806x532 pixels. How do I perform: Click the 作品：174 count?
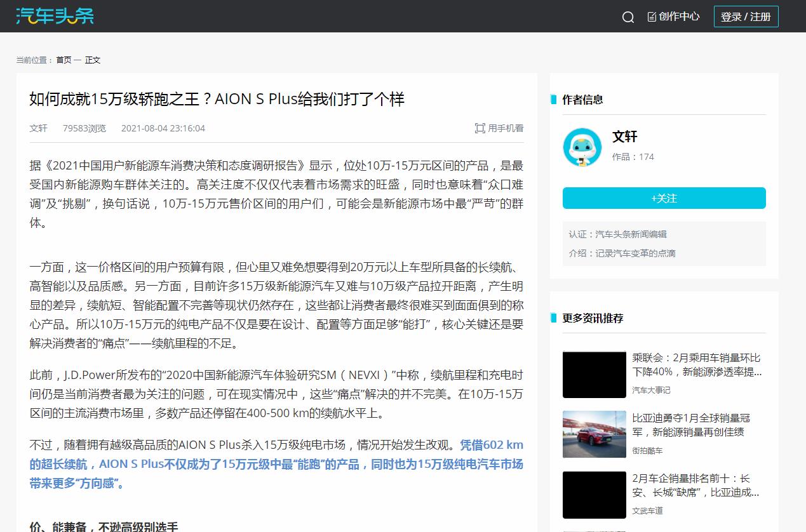[633, 157]
